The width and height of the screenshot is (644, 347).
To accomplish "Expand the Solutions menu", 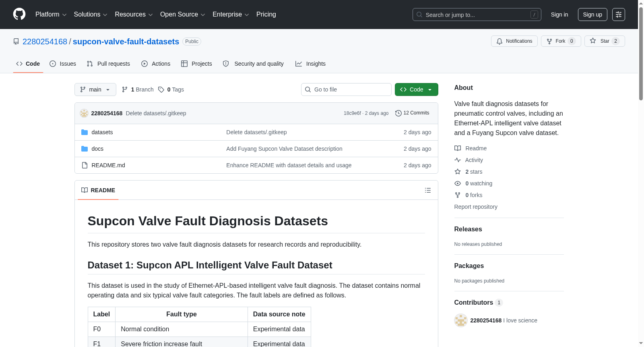I will [91, 15].
